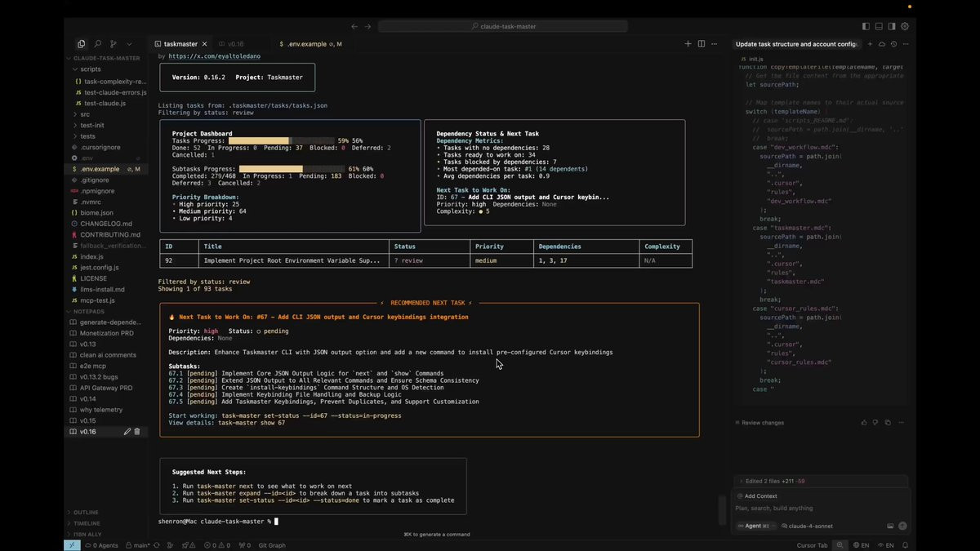Start a new chat with plus icon

870,44
